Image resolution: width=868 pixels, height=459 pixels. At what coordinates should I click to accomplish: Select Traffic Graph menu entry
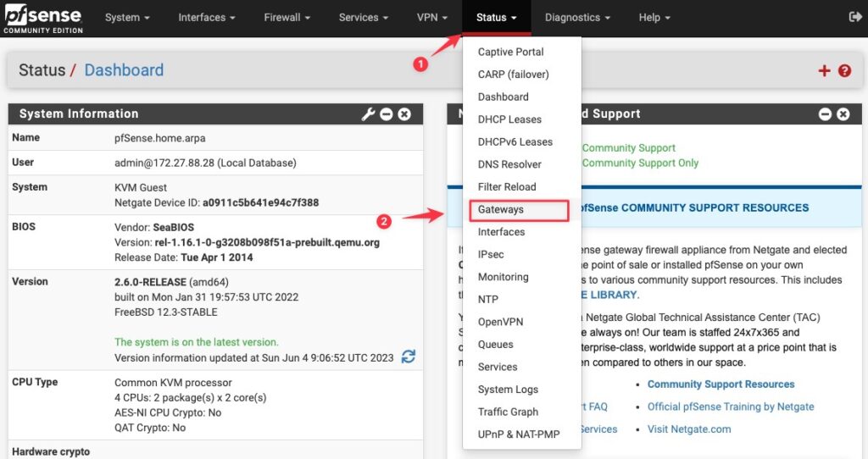coord(522,412)
